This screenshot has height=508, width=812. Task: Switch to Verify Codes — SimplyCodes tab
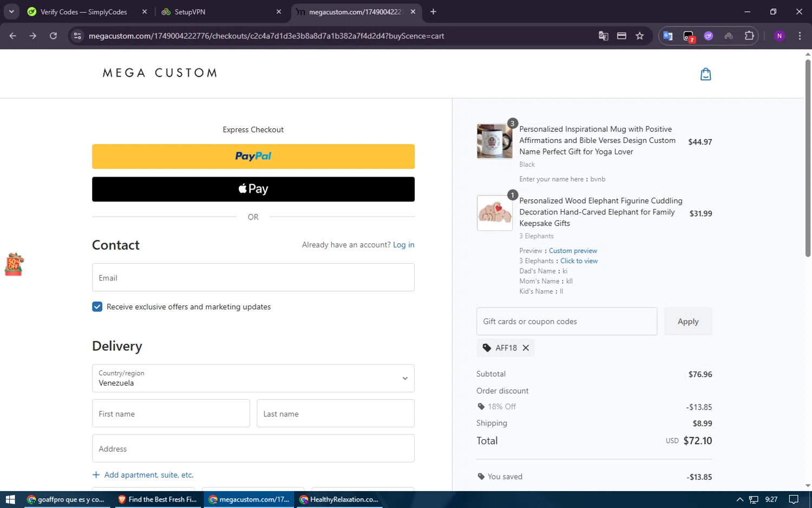(x=83, y=11)
